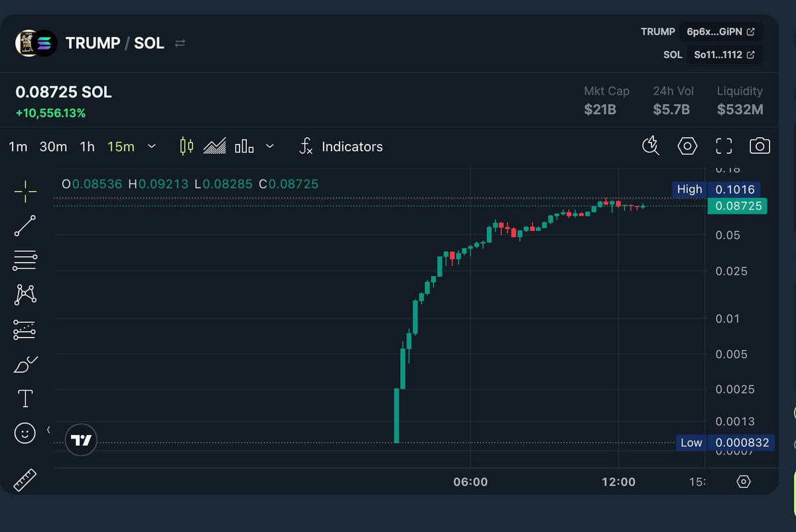Click the Mkt Cap $21B value
Viewport: 796px width, 532px height.
tap(600, 109)
